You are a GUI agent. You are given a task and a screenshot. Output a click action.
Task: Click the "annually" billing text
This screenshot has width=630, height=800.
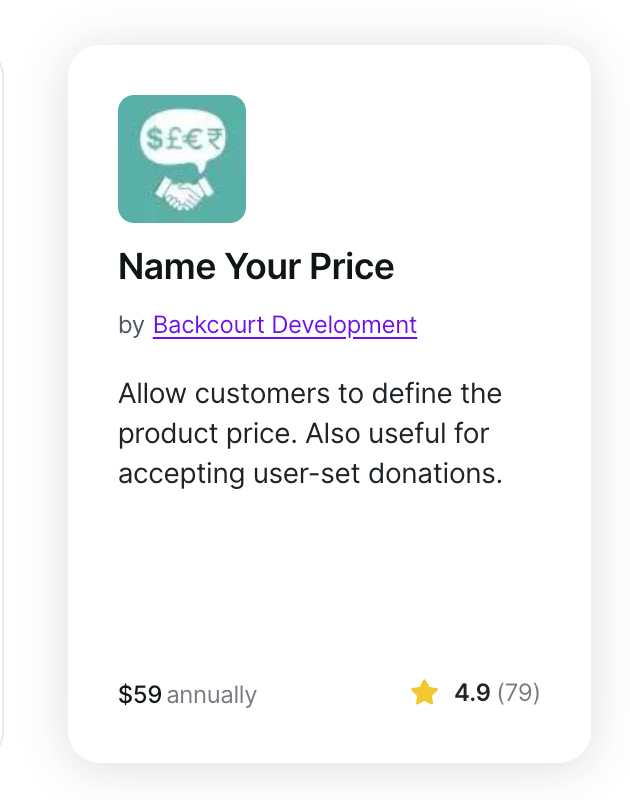pyautogui.click(x=212, y=695)
